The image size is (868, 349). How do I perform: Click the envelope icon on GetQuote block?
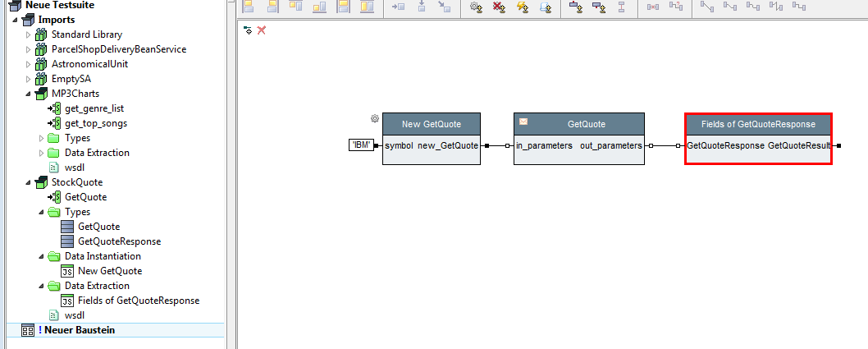pos(523,122)
